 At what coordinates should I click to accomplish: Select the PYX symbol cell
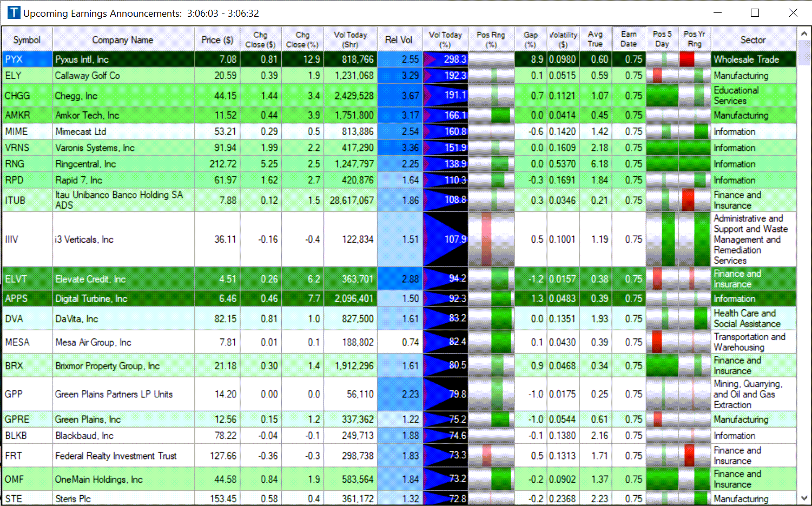pos(27,59)
